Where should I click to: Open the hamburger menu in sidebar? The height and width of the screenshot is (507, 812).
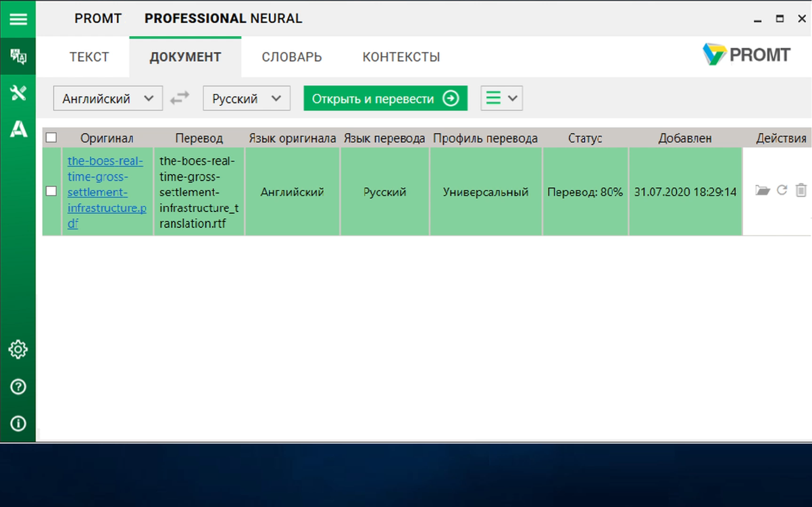pyautogui.click(x=18, y=18)
